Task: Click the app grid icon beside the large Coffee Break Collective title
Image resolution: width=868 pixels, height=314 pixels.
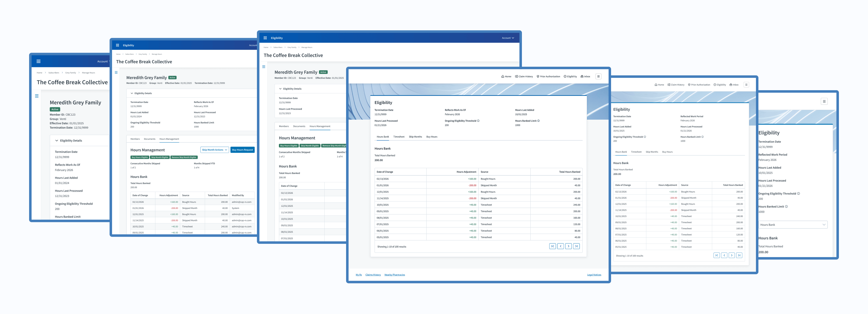Action: coord(38,61)
